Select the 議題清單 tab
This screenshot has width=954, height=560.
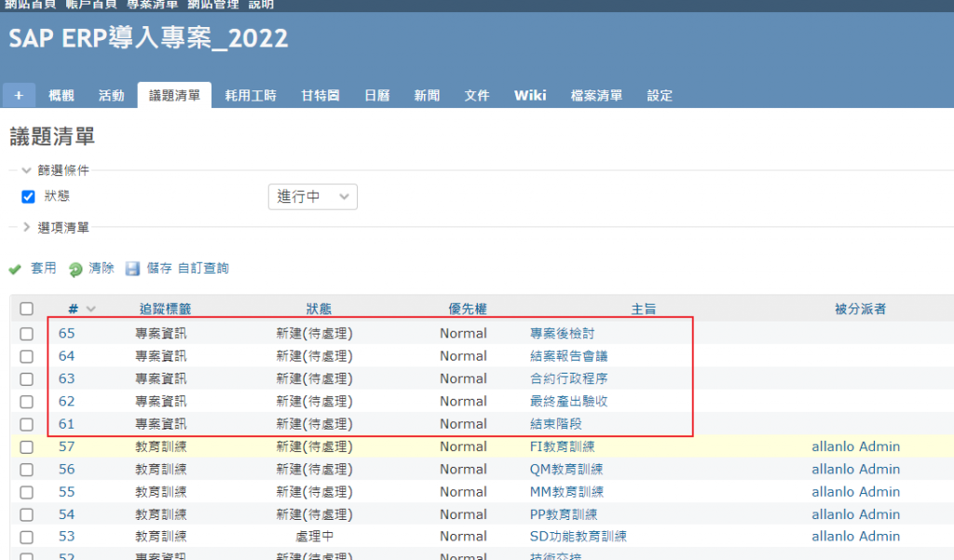[x=174, y=96]
